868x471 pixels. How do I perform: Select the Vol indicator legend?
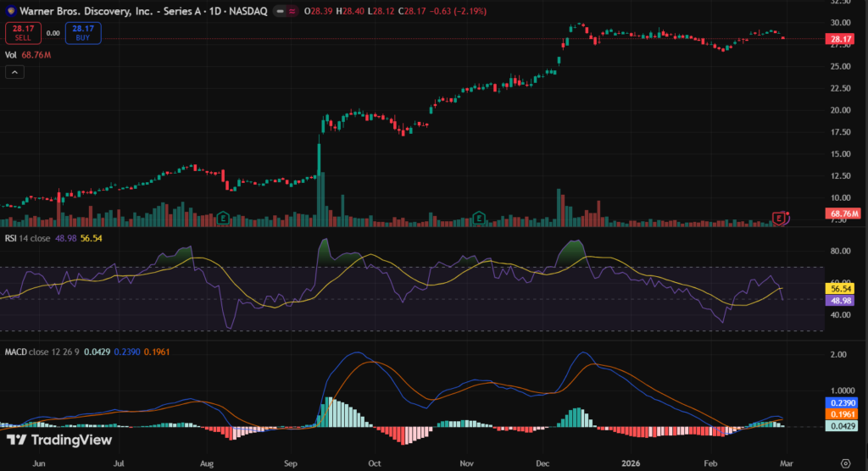point(12,55)
